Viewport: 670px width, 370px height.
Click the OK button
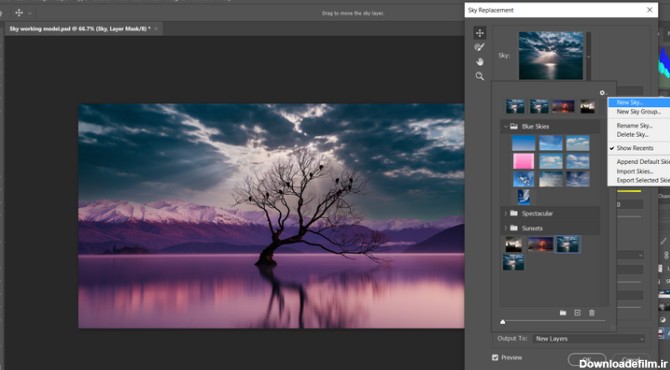click(x=587, y=360)
